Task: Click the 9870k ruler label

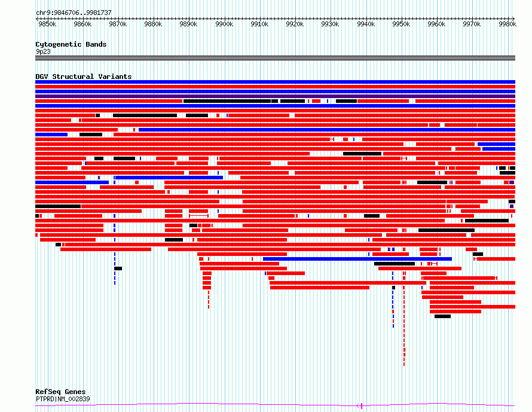Action: tap(118, 24)
